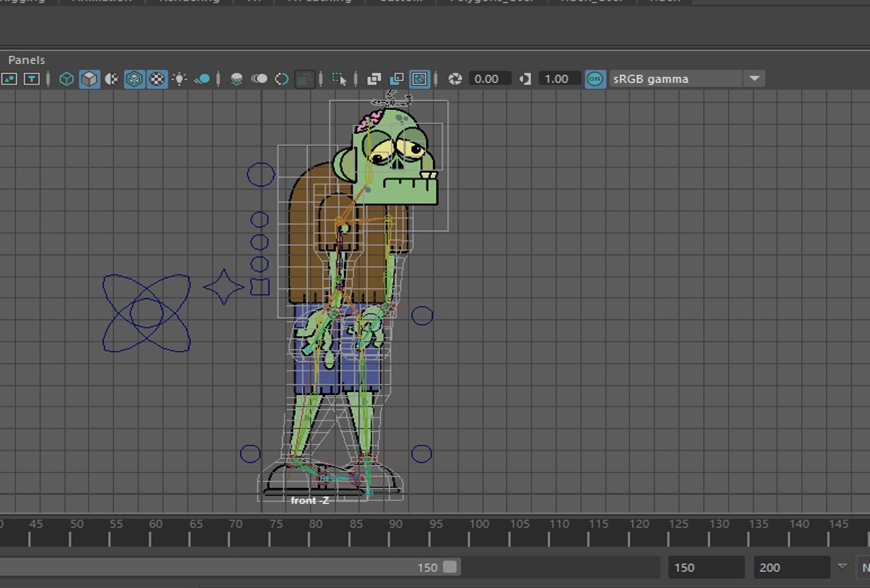Enable viewport lighting with the light bulb icon
Image resolution: width=870 pixels, height=588 pixels.
pyautogui.click(x=178, y=78)
